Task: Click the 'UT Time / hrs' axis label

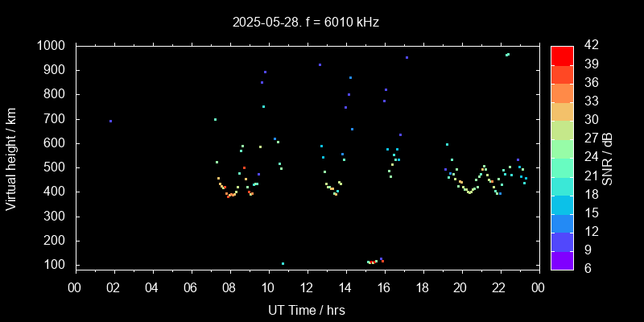Action: [x=307, y=310]
